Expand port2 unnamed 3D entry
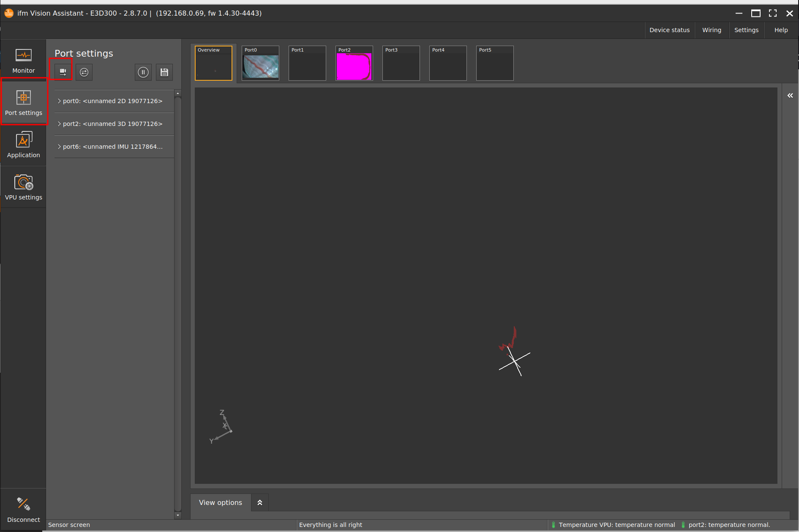The width and height of the screenshot is (799, 532). tap(112, 123)
